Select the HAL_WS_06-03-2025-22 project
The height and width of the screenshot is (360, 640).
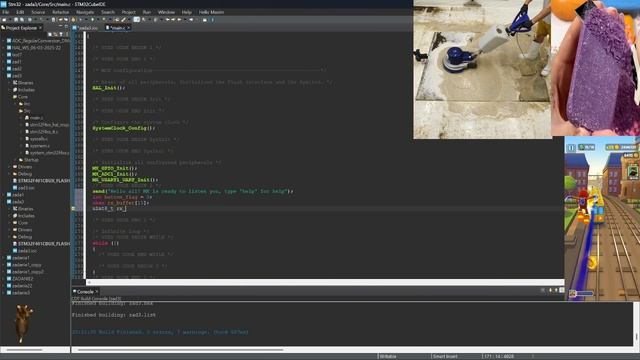pyautogui.click(x=34, y=48)
